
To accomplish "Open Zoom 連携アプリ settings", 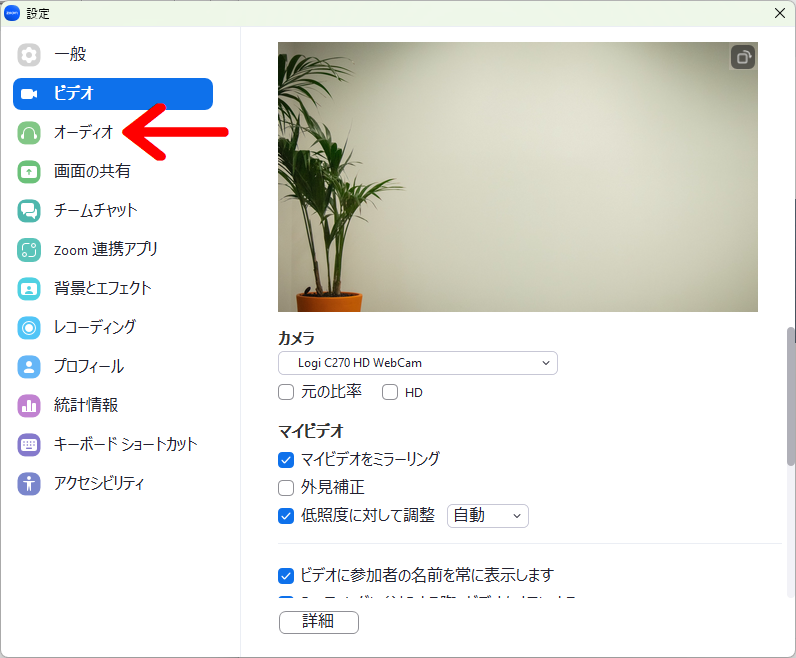I will point(113,250).
